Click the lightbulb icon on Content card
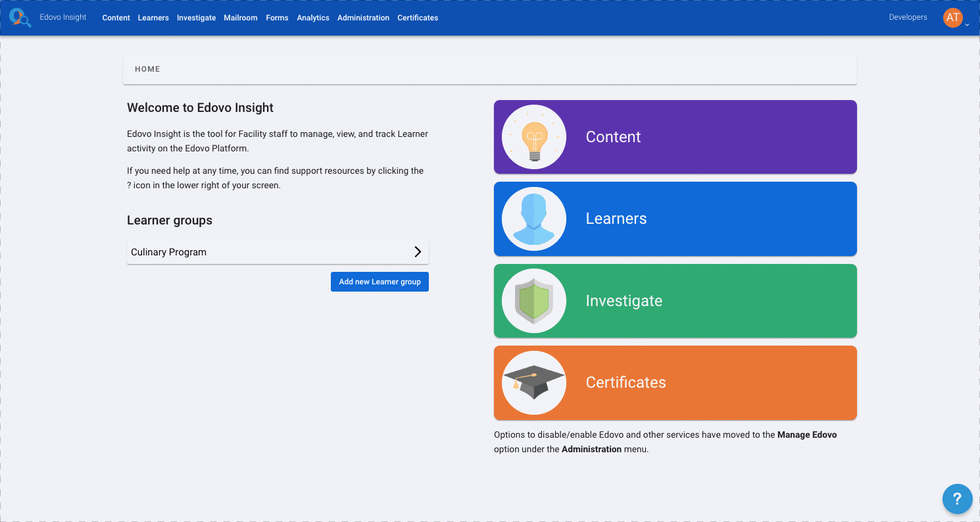 click(534, 137)
